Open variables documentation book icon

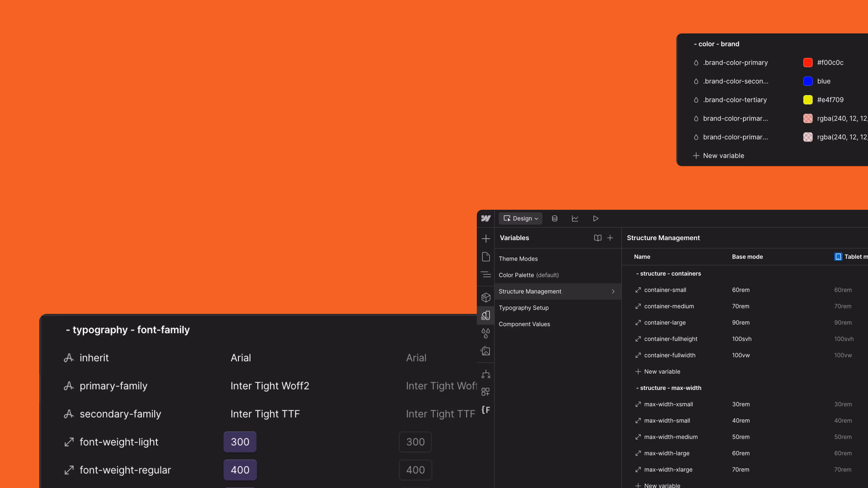pyautogui.click(x=597, y=238)
